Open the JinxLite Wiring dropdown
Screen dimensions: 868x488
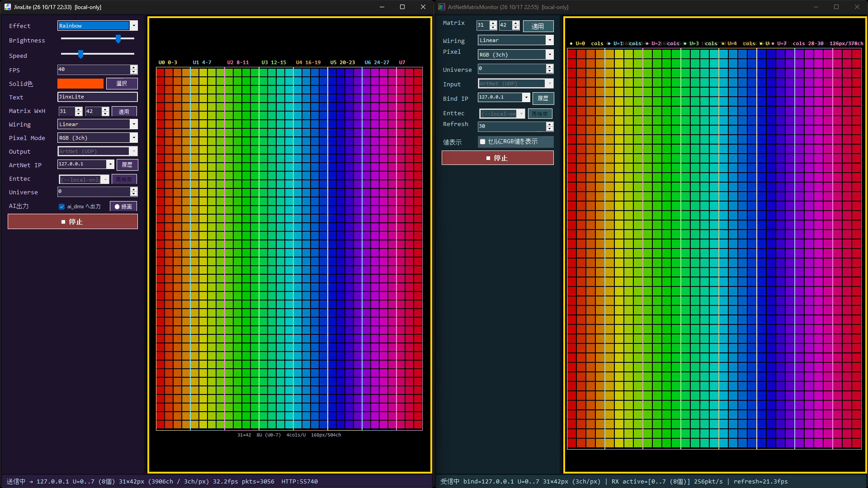coord(98,124)
